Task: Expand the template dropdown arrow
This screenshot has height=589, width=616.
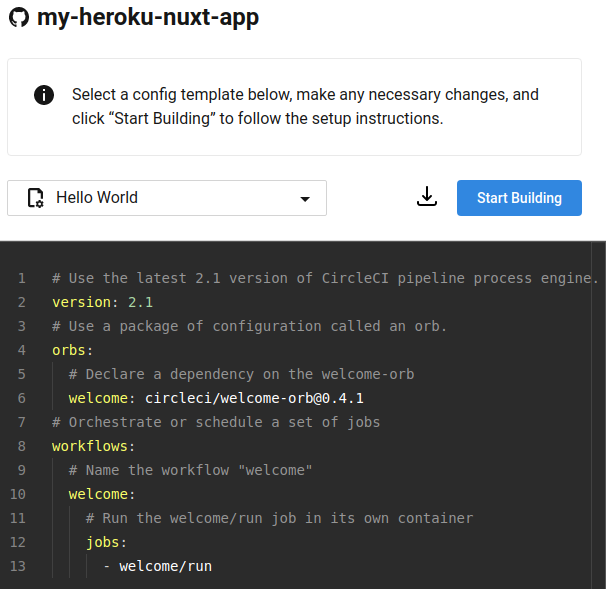Action: coord(305,199)
